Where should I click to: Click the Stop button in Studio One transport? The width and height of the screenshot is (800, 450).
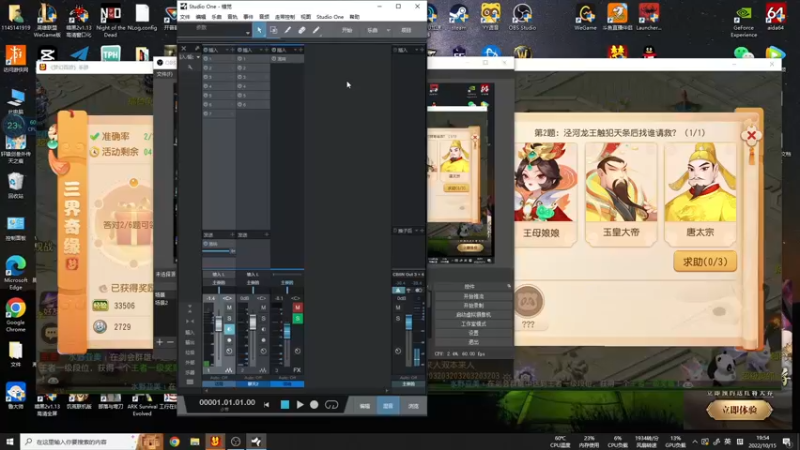pyautogui.click(x=285, y=405)
